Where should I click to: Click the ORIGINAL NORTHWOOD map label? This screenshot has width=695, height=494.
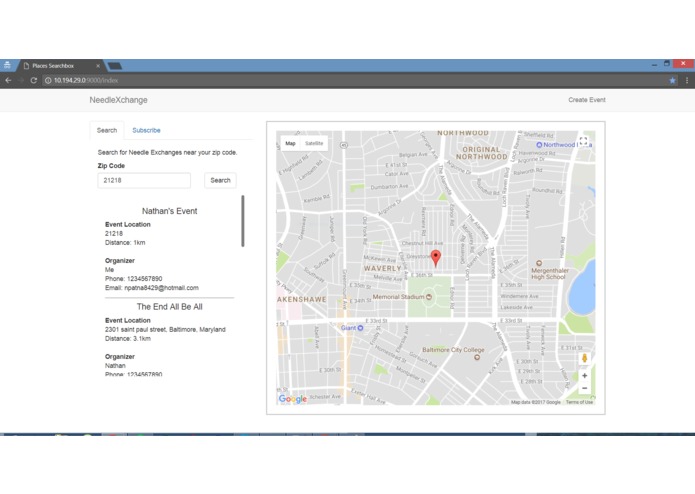481,153
